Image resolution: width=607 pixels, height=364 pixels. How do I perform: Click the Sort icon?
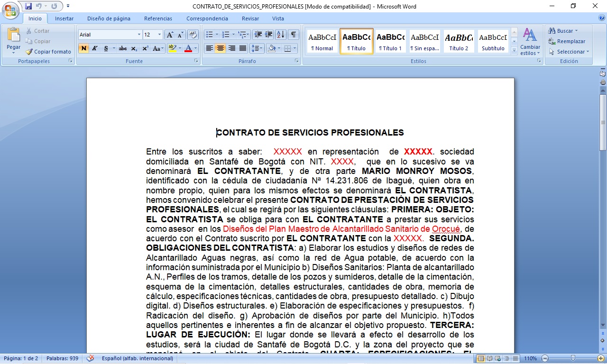pos(280,35)
